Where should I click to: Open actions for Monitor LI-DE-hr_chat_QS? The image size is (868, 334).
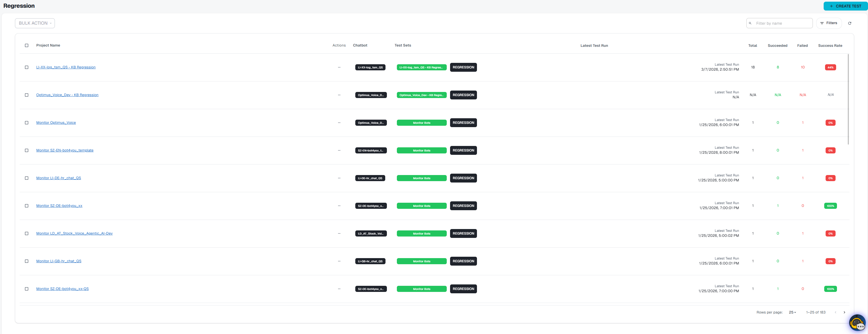[339, 178]
